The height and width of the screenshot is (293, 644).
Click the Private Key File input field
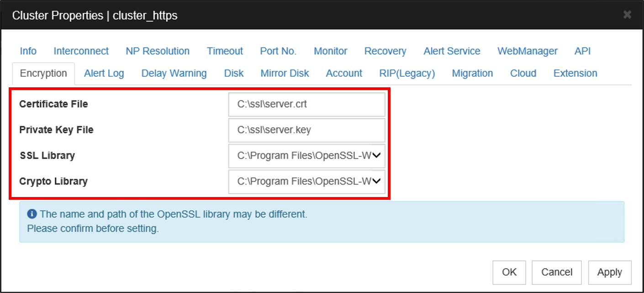[x=306, y=130]
